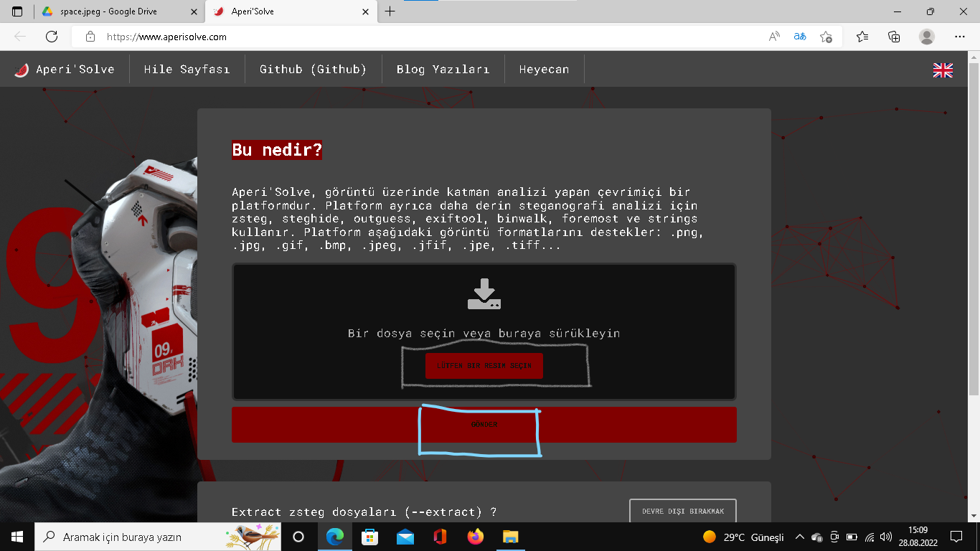Open the Mail app from the taskbar

405,537
